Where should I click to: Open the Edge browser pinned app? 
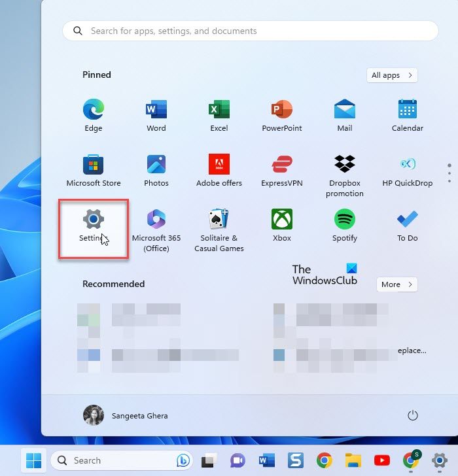[x=94, y=109]
